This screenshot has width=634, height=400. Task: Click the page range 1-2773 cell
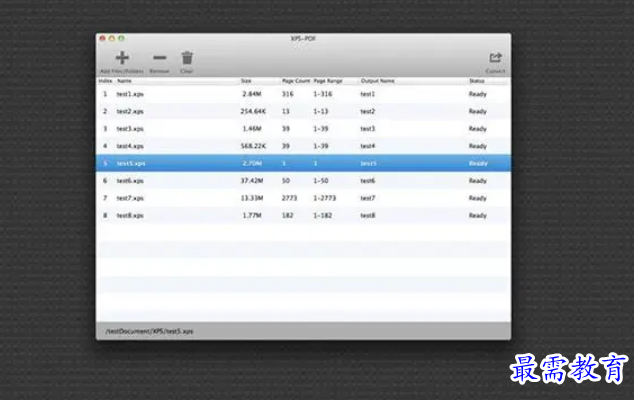[324, 198]
